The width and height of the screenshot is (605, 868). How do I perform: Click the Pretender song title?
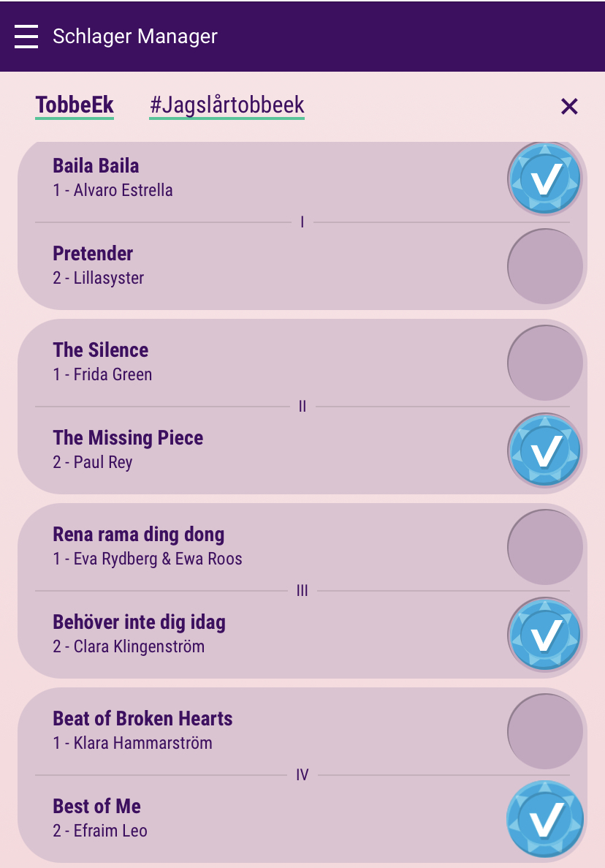pos(93,254)
